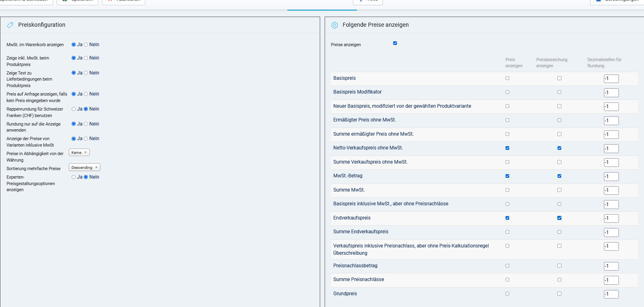Select Nein for MwSt. im Warenkorb anzeigen

pos(86,45)
